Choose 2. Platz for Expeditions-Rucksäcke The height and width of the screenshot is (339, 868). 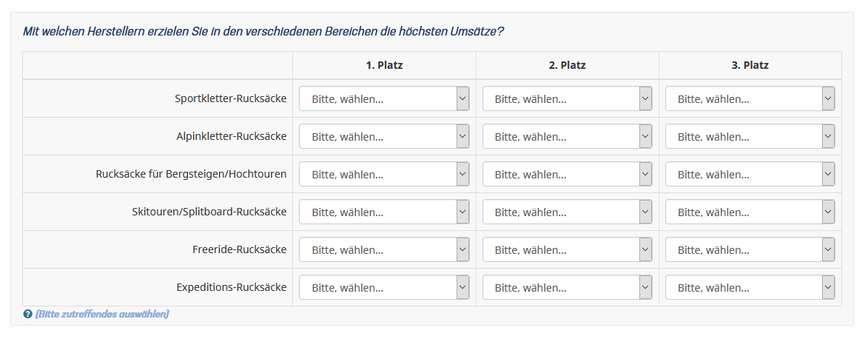coord(567,287)
